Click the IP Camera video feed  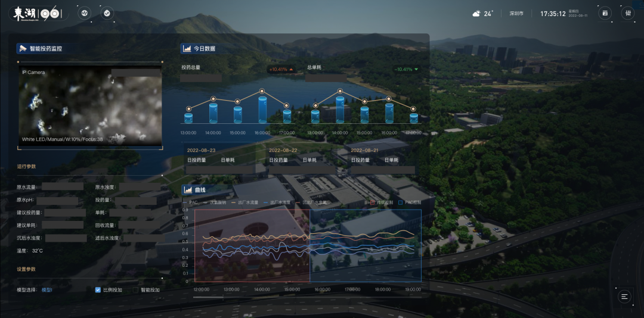[x=90, y=106]
